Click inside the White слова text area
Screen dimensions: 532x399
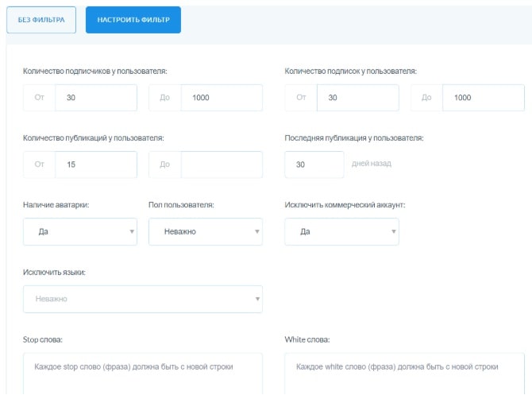tap(404, 375)
